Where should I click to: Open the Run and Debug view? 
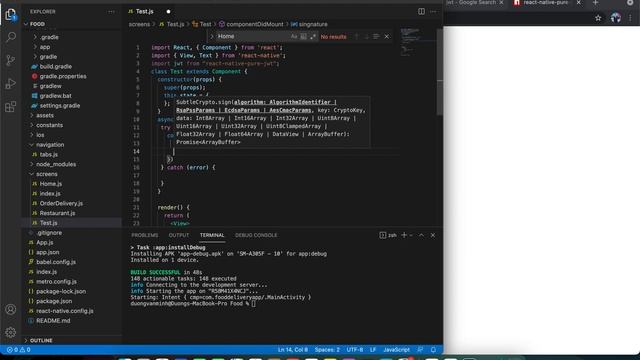(x=11, y=84)
